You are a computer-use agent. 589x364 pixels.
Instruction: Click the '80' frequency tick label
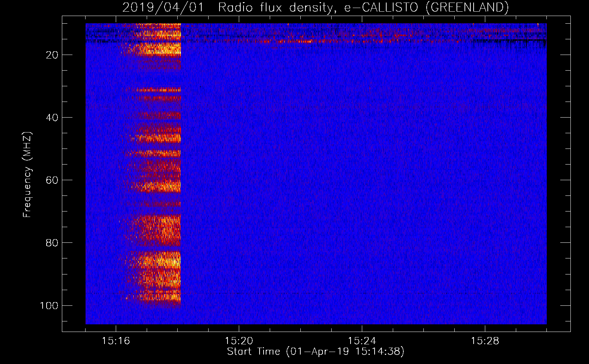[x=52, y=243]
